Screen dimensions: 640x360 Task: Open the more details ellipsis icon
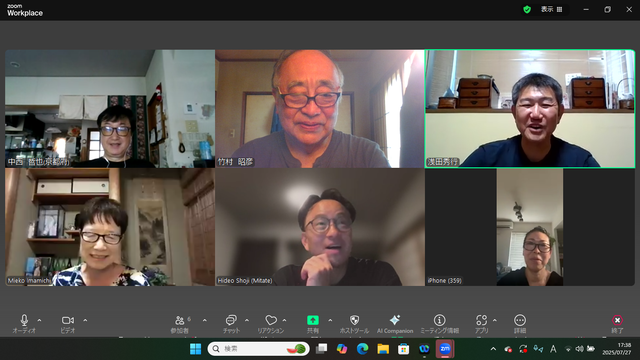coord(520,320)
